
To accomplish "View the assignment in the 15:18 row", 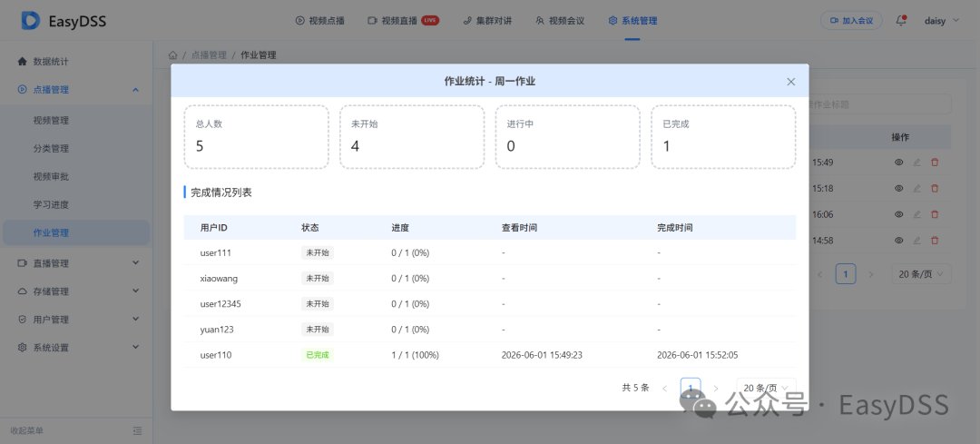I will point(898,188).
